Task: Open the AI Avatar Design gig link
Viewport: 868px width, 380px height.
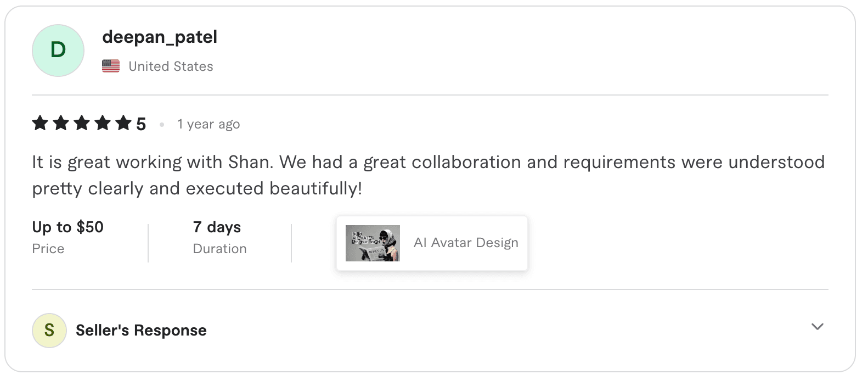Action: click(466, 242)
